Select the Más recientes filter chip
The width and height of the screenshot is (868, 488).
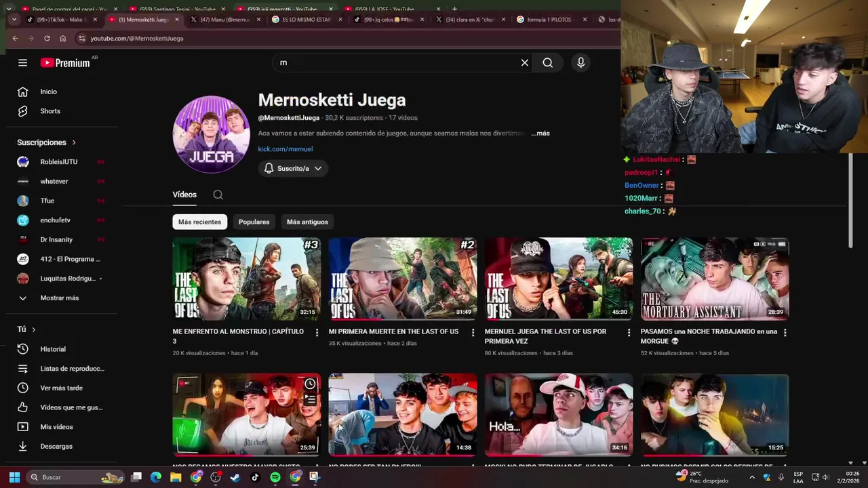(x=199, y=222)
